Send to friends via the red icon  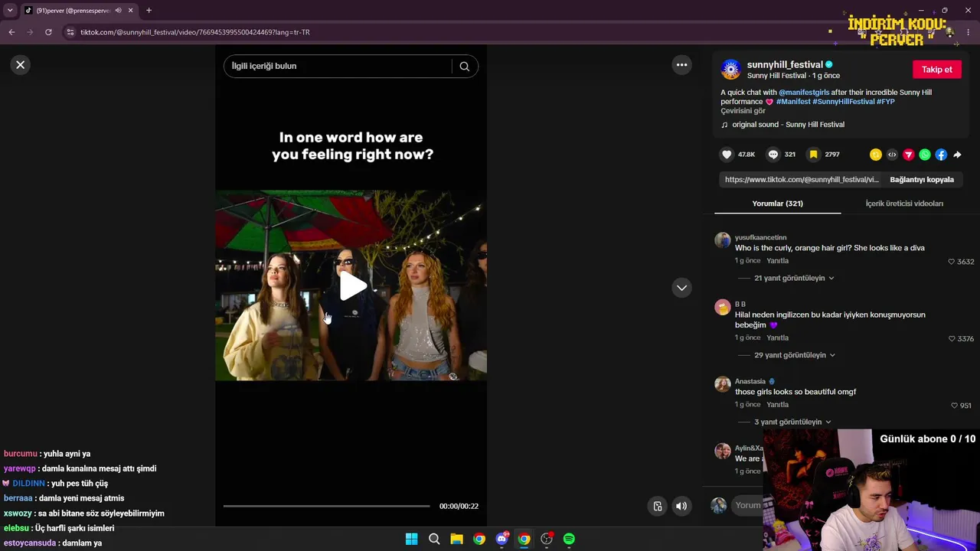909,155
